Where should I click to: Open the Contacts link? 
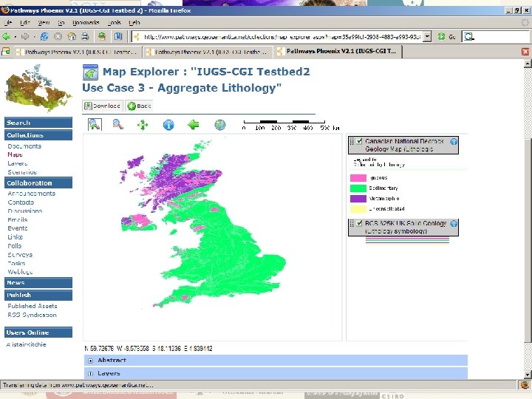pyautogui.click(x=21, y=202)
